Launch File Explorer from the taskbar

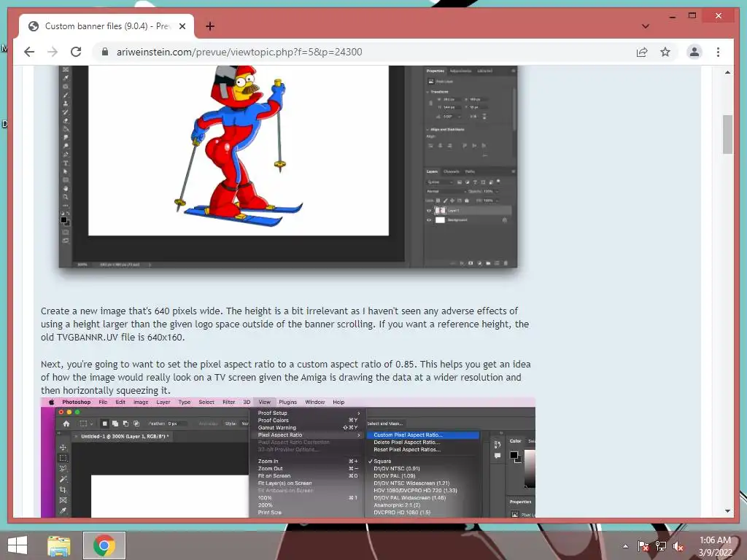pos(59,545)
